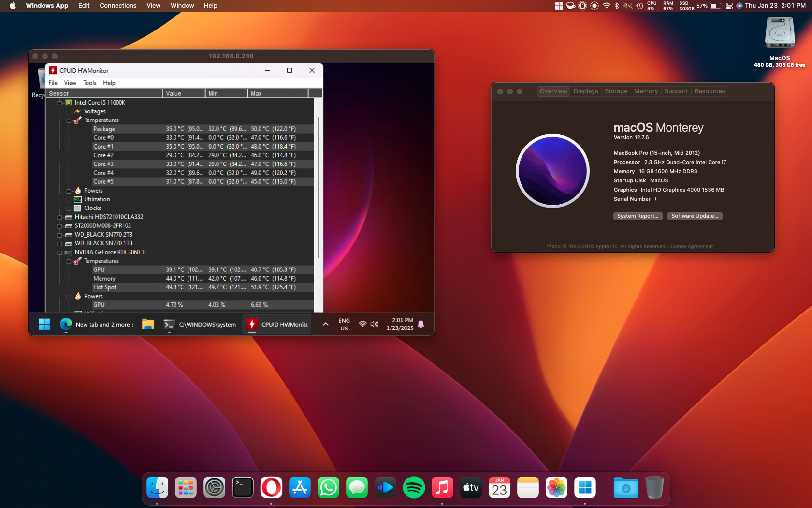Collapse the Intel Core i5 11600K node
This screenshot has width=812, height=508.
coord(60,103)
